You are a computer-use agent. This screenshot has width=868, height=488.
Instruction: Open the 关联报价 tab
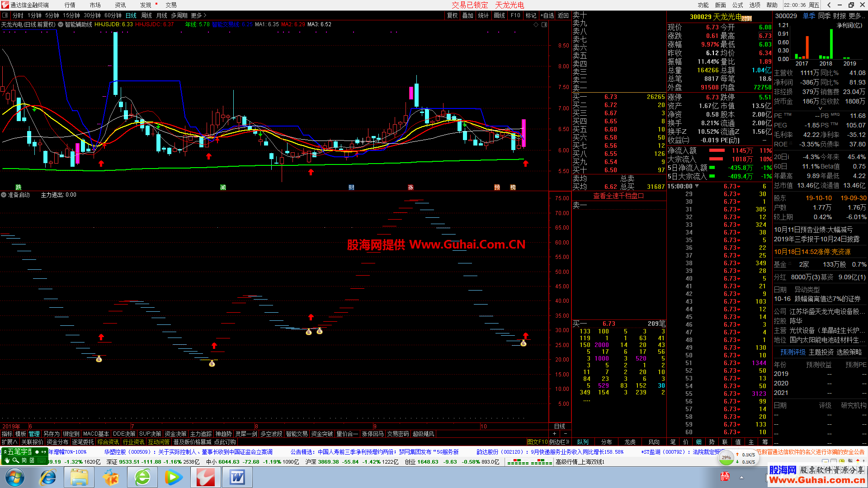(32, 442)
